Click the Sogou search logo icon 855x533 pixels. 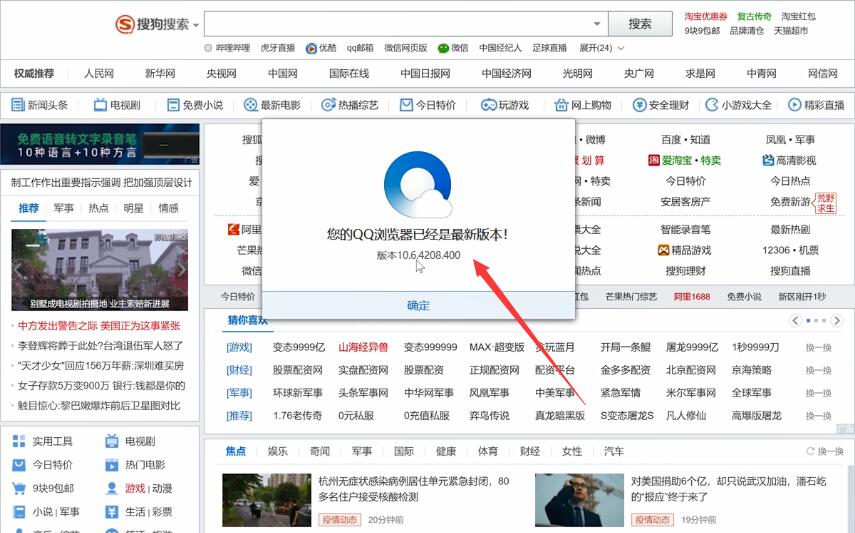[124, 24]
